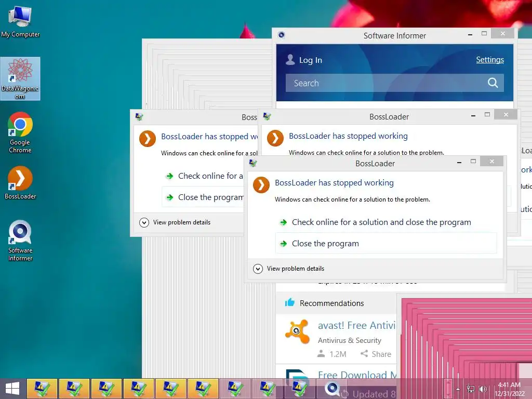Click the thumbs-up Recommendations icon

(289, 302)
